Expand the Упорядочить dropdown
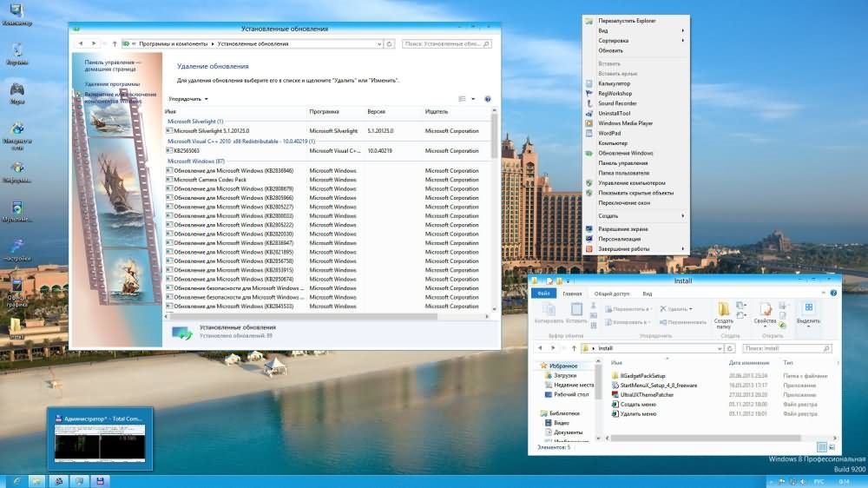The height and width of the screenshot is (488, 868). click(187, 99)
